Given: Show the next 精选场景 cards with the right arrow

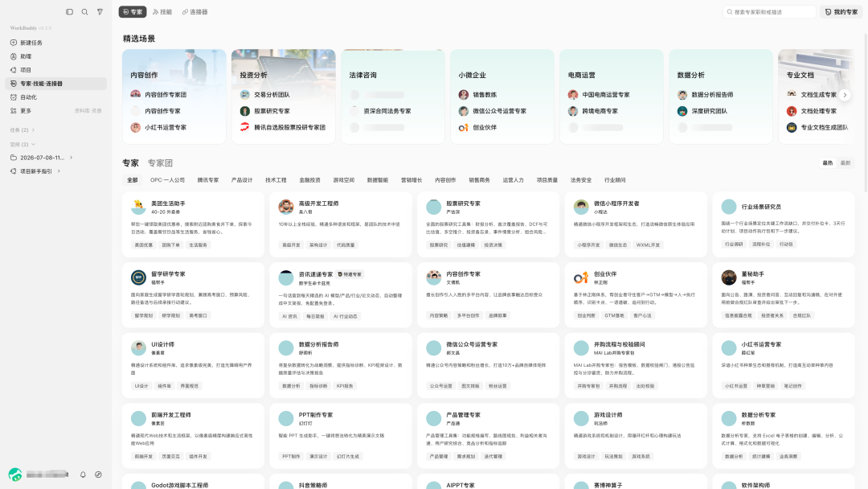Looking at the screenshot, I should click(x=845, y=95).
